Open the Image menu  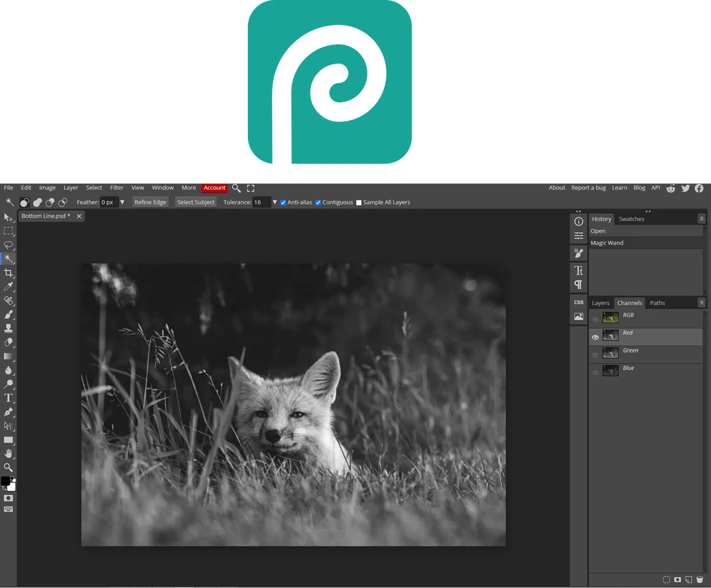[x=48, y=188]
